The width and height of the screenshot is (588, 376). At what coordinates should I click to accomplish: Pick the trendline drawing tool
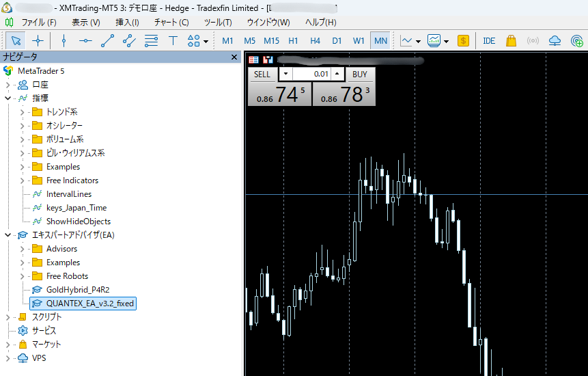pos(107,41)
